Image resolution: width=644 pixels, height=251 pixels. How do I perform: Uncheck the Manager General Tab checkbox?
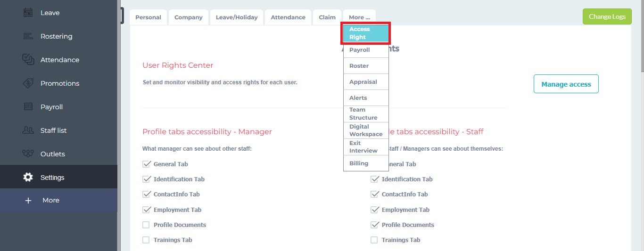(x=146, y=164)
